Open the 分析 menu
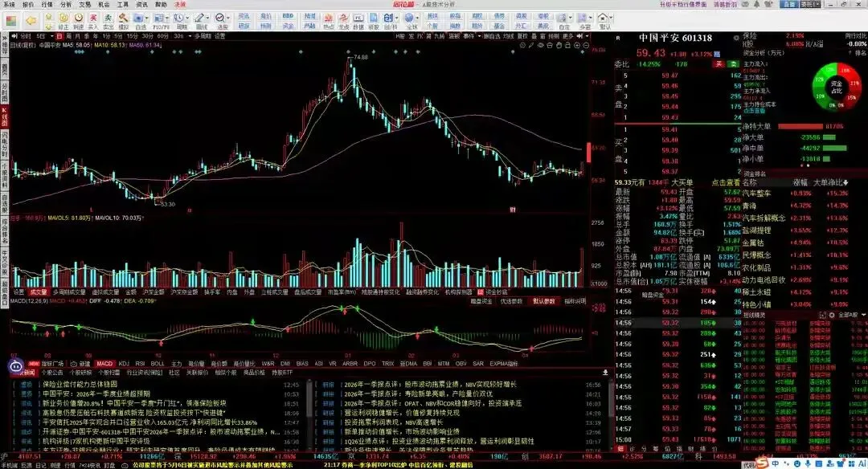 (x=66, y=5)
